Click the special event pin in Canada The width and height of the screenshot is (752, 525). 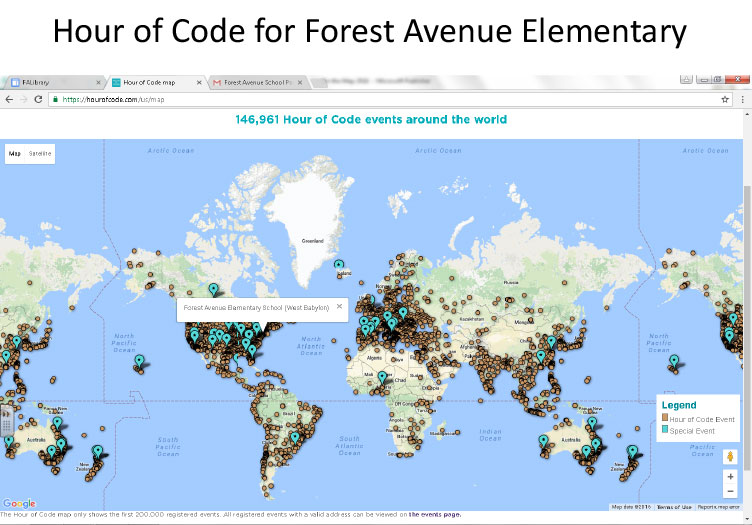click(213, 289)
